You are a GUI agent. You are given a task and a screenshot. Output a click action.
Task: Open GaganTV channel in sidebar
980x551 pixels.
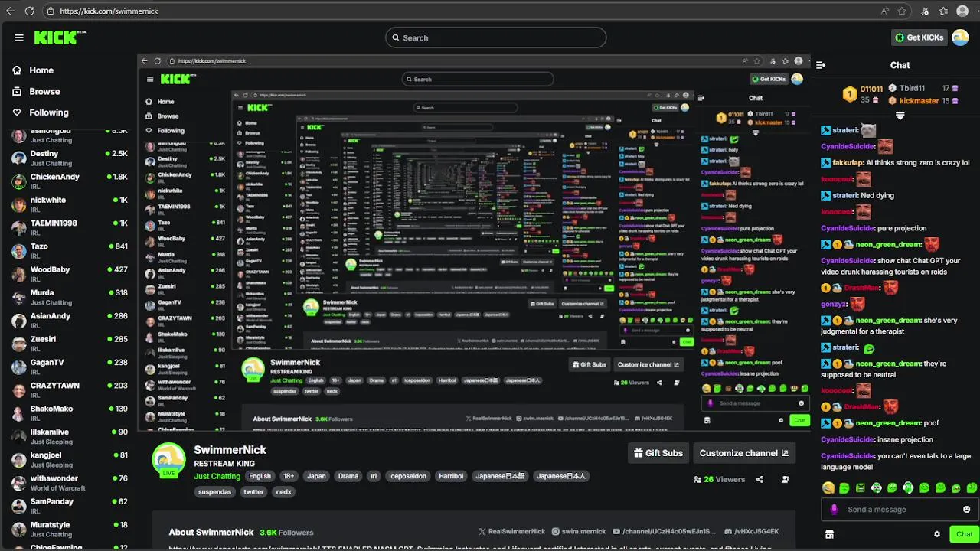(x=69, y=366)
